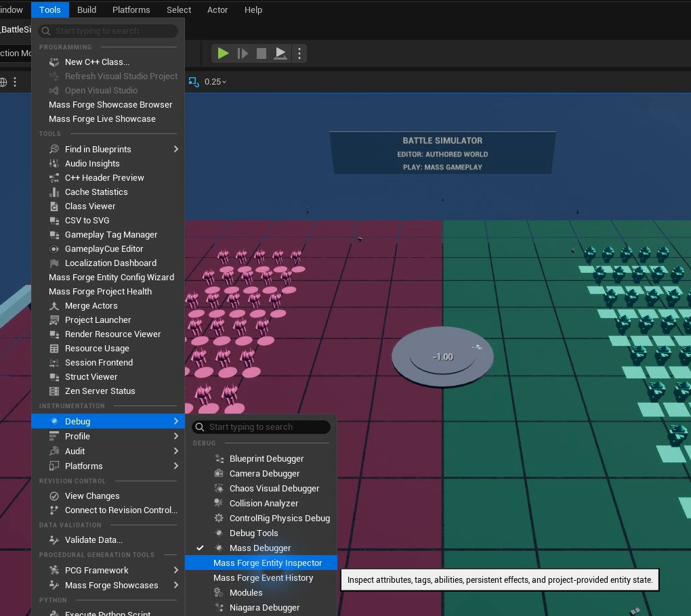This screenshot has width=691, height=616.
Task: Click Merge Actors icon
Action: click(54, 305)
